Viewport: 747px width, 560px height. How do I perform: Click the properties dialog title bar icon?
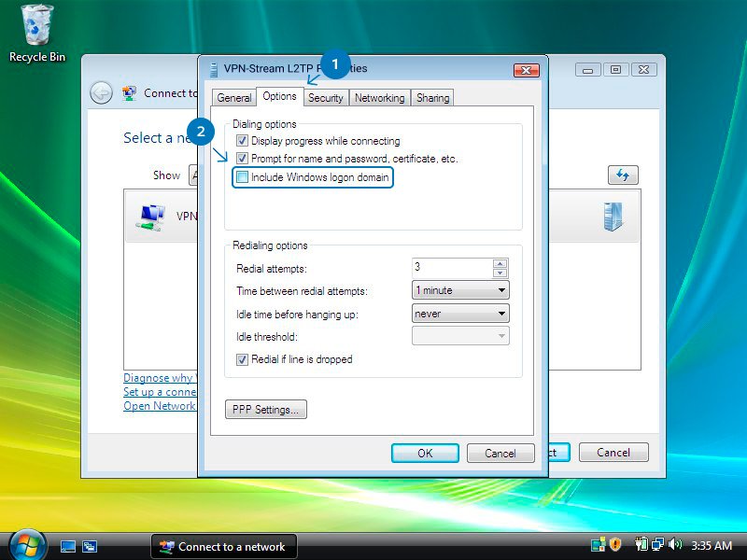(x=214, y=69)
